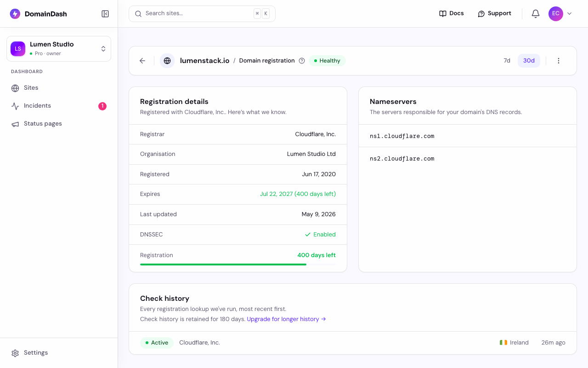Select nameserver ns1.cloudflare.com

point(402,136)
